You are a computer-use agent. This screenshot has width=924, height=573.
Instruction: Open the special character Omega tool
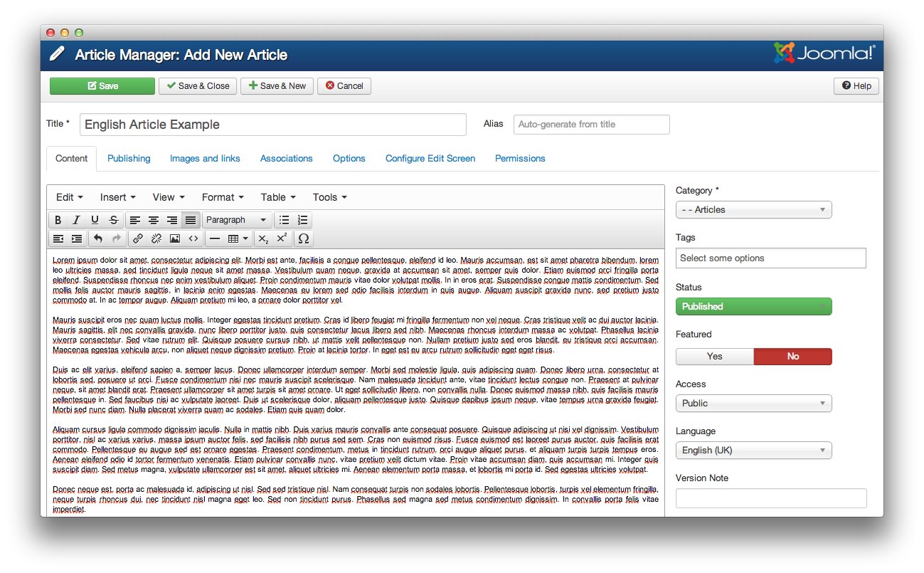(304, 238)
